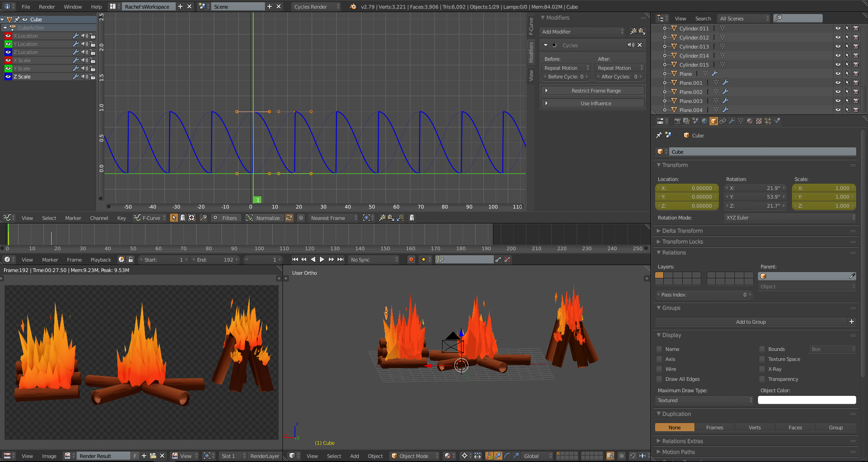Open the Render menu in the top bar
This screenshot has width=868, height=462.
pos(47,7)
